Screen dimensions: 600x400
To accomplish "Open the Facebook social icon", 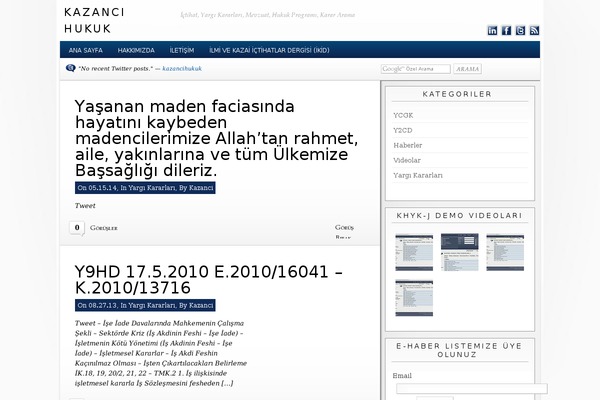I will (x=506, y=31).
